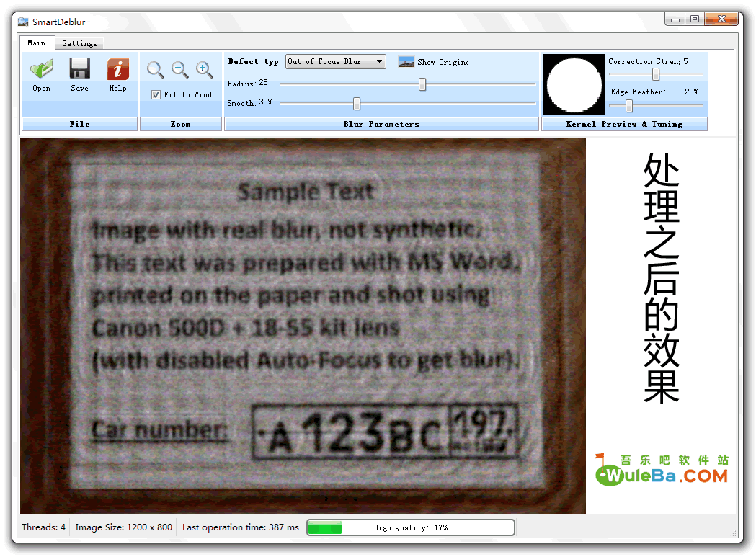Image resolution: width=756 pixels, height=557 pixels.
Task: Click the Edge Feather slider handle
Action: (628, 106)
